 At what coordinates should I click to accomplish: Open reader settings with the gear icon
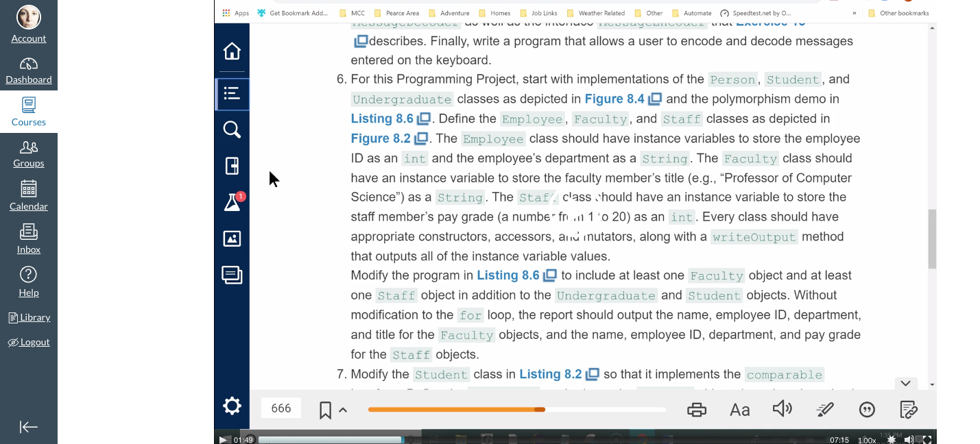[232, 406]
